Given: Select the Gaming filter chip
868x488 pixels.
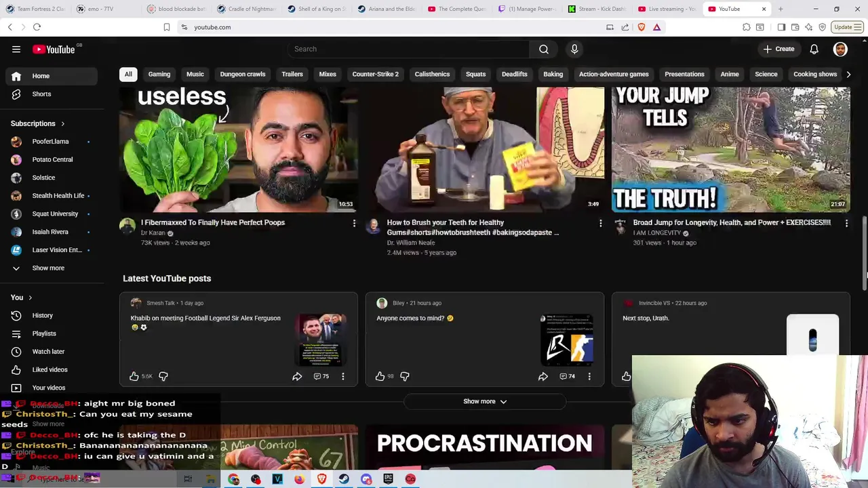Looking at the screenshot, I should (x=159, y=74).
